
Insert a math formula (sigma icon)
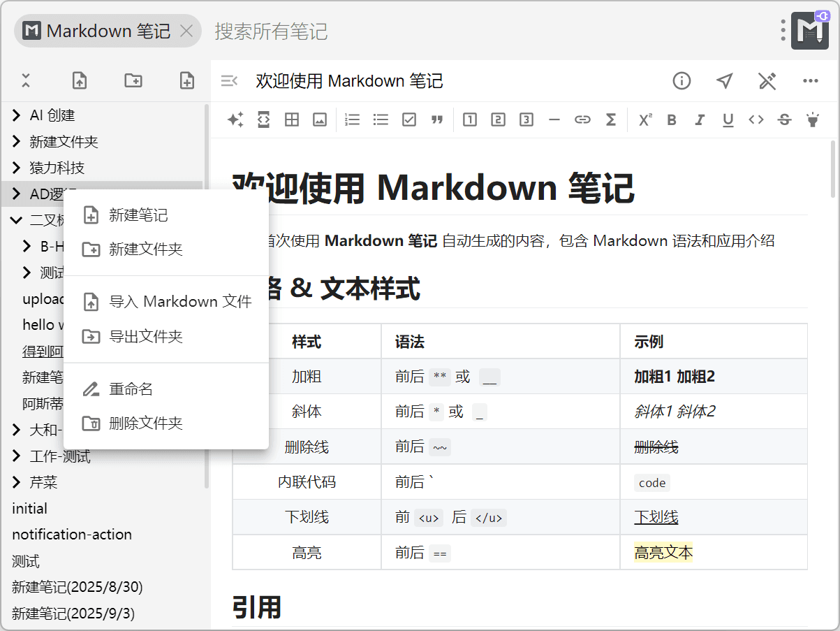pyautogui.click(x=610, y=119)
